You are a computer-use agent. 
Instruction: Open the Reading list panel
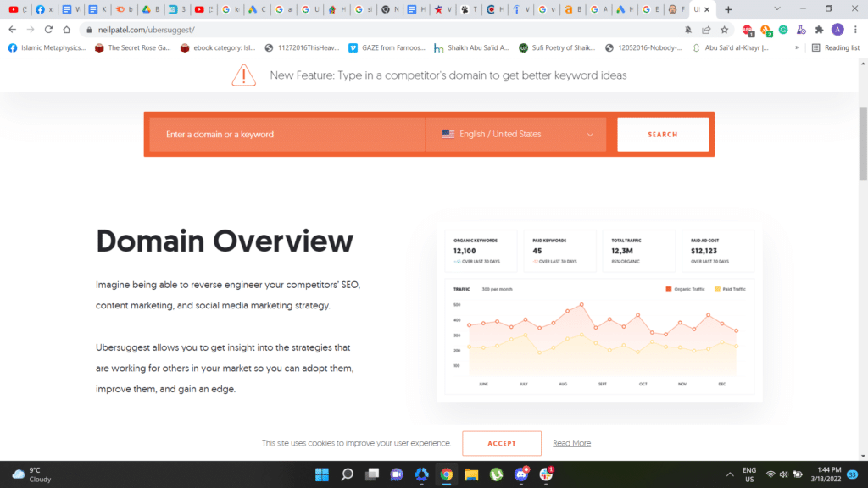(835, 47)
